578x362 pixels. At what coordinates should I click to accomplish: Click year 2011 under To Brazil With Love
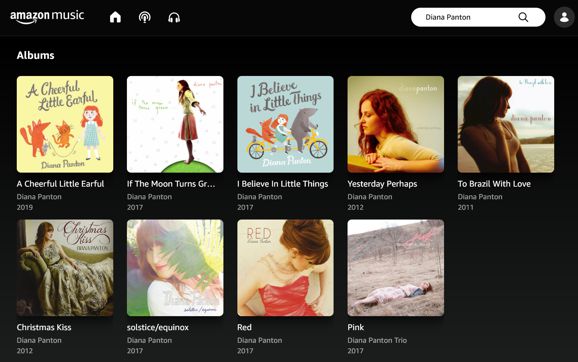click(466, 207)
